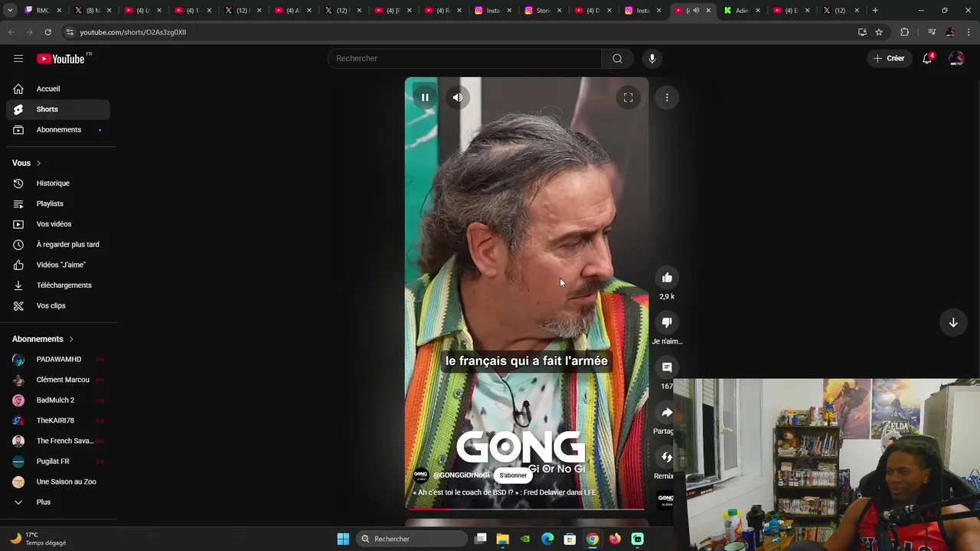Go to the next Short with down arrow

pos(953,323)
